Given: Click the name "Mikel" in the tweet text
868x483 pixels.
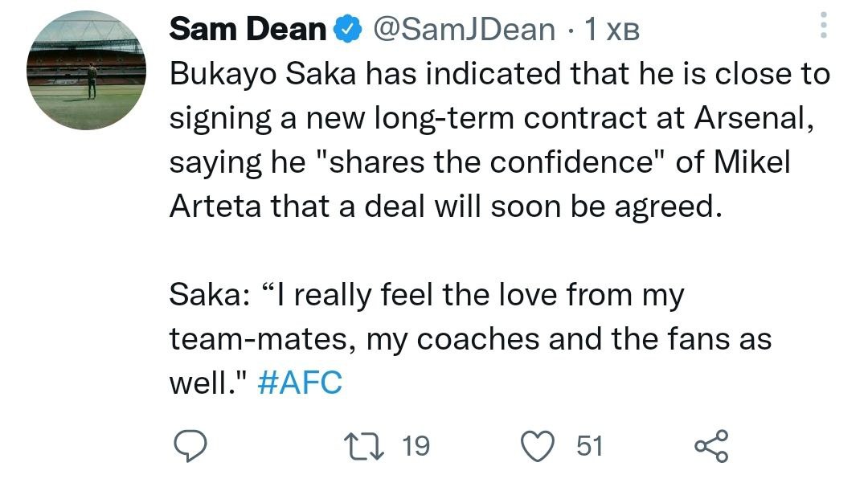Looking at the screenshot, I should [752, 163].
